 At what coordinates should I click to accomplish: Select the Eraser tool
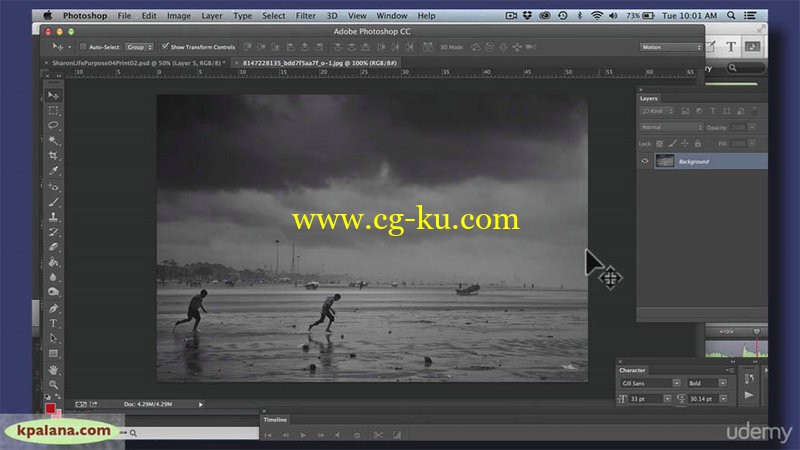coord(53,247)
